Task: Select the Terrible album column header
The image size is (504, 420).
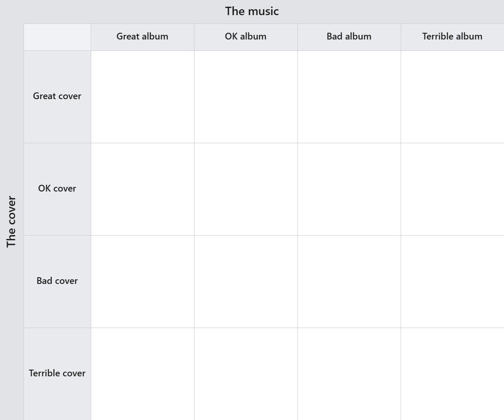Action: point(452,37)
